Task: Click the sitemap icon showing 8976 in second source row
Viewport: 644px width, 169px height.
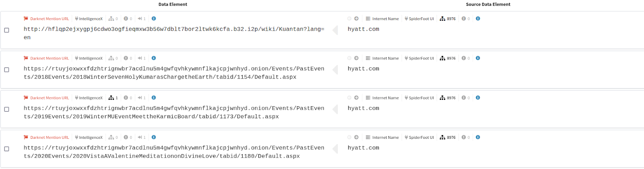Action: pos(443,58)
